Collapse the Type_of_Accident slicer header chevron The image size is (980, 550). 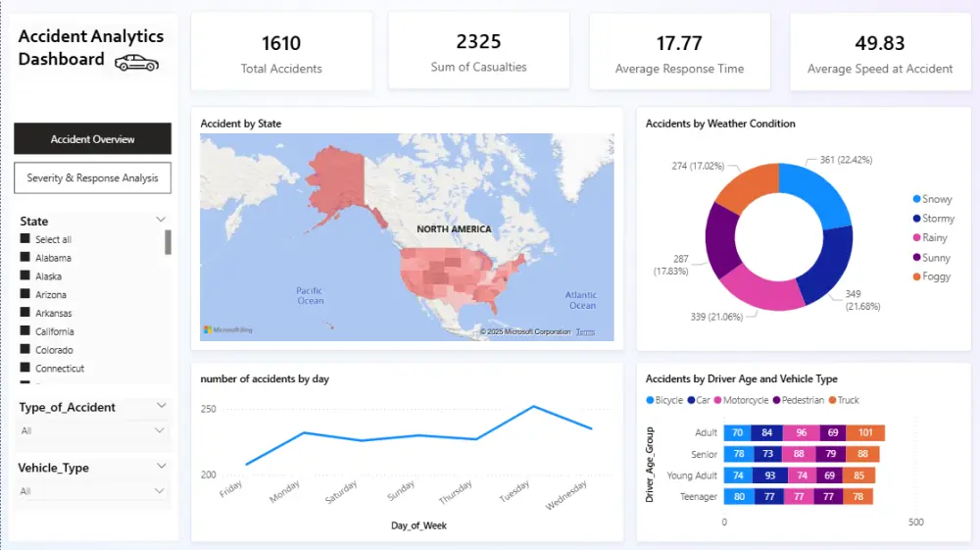pyautogui.click(x=162, y=406)
